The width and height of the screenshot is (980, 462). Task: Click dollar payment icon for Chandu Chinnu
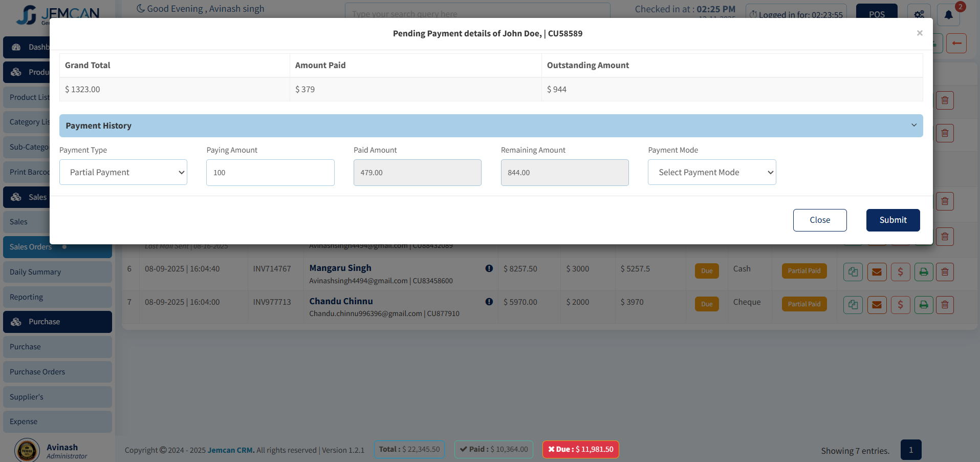tap(900, 305)
